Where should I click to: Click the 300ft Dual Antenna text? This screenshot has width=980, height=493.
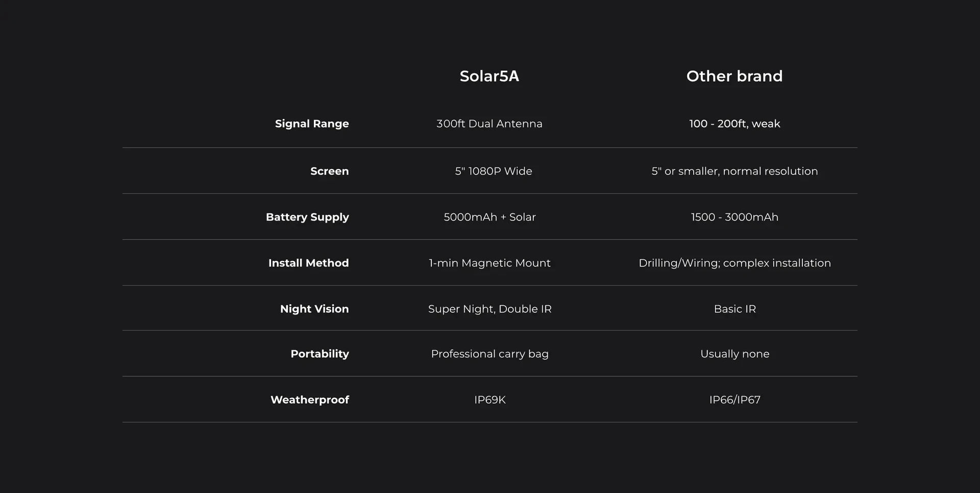click(489, 124)
